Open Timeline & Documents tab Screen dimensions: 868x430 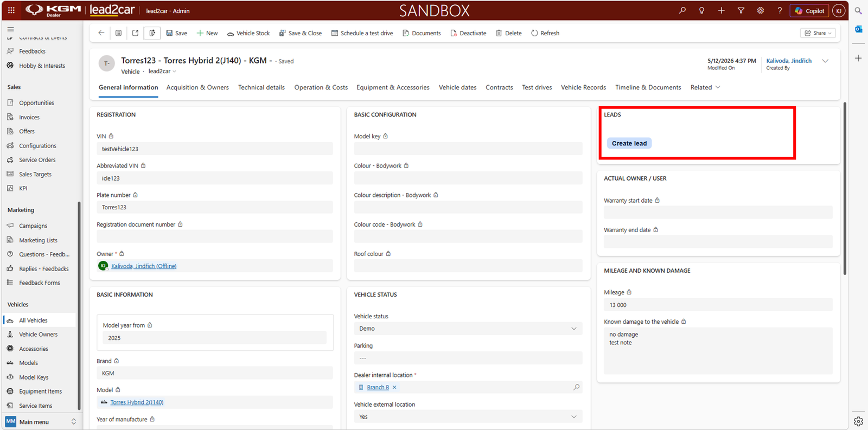tap(648, 87)
